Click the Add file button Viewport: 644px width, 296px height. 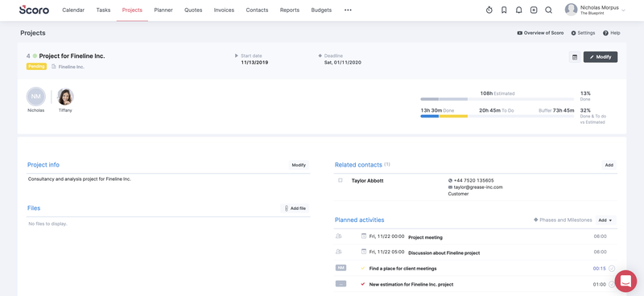coord(295,208)
